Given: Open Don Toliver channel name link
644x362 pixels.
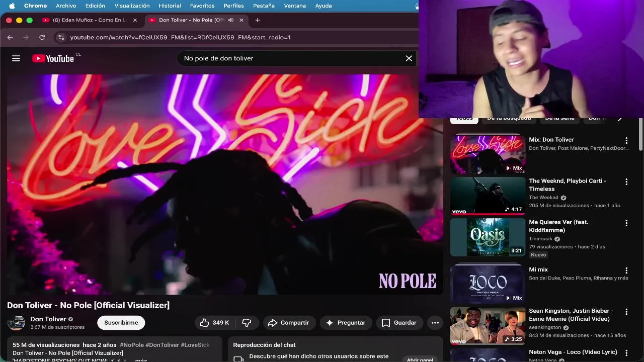Looking at the screenshot, I should coord(48,319).
